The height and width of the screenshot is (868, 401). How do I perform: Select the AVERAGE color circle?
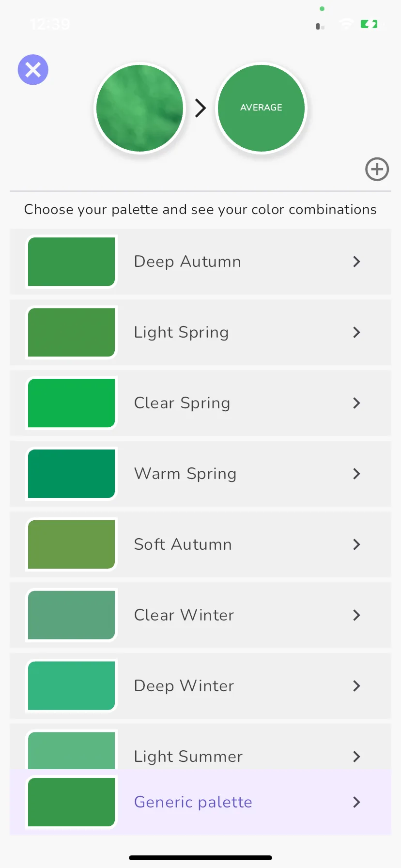point(261,108)
